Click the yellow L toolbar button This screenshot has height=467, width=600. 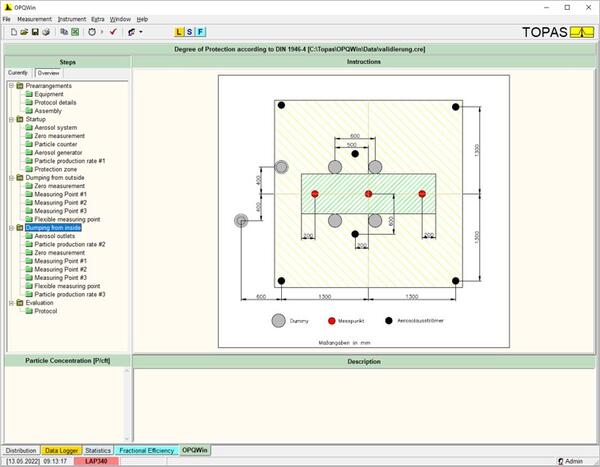click(179, 32)
